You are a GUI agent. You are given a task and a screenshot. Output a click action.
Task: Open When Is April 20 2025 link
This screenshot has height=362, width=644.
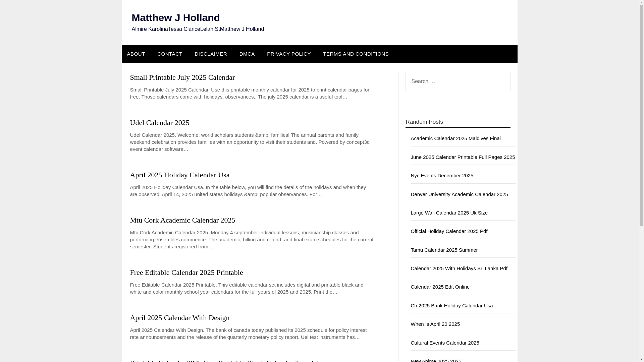(435, 324)
